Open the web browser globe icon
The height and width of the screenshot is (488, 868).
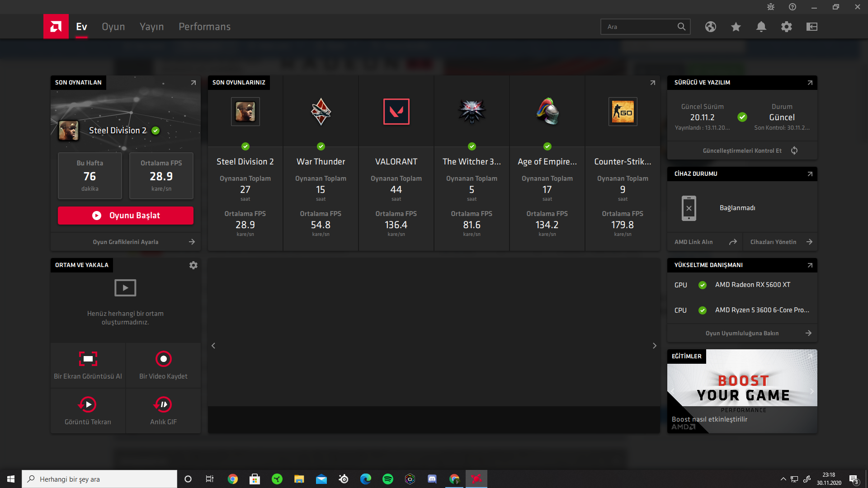pos(711,27)
